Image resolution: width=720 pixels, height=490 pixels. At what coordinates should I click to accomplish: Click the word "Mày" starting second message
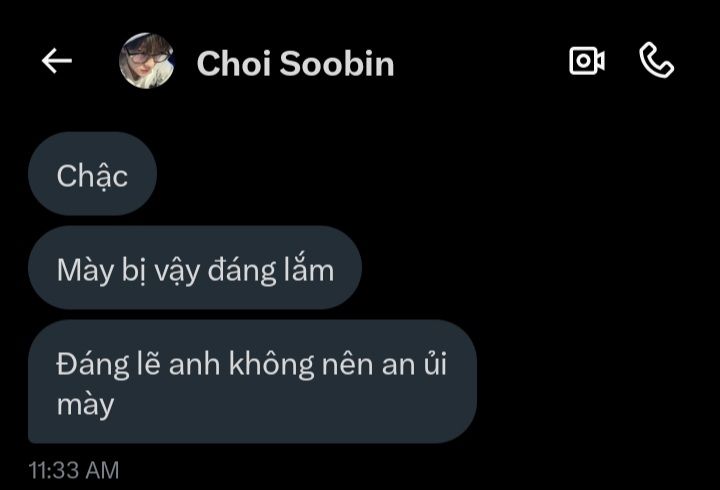[84, 270]
